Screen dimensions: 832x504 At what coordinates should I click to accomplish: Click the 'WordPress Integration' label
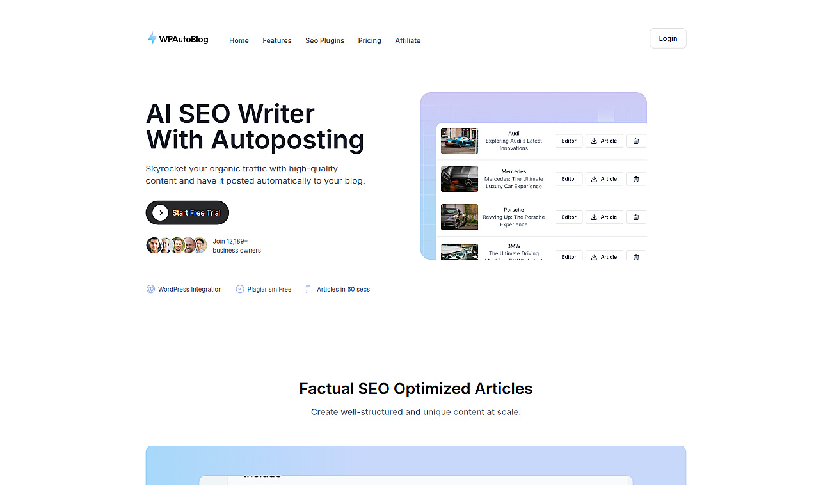pyautogui.click(x=190, y=289)
